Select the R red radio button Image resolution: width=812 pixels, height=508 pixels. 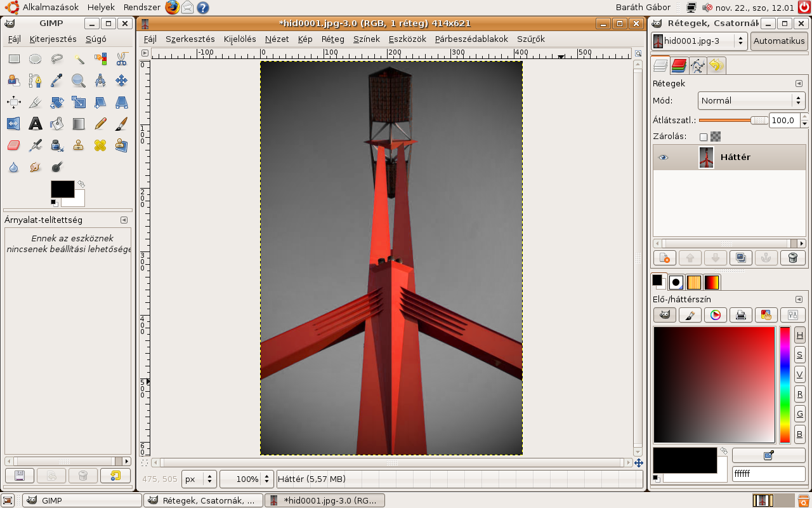tap(800, 394)
